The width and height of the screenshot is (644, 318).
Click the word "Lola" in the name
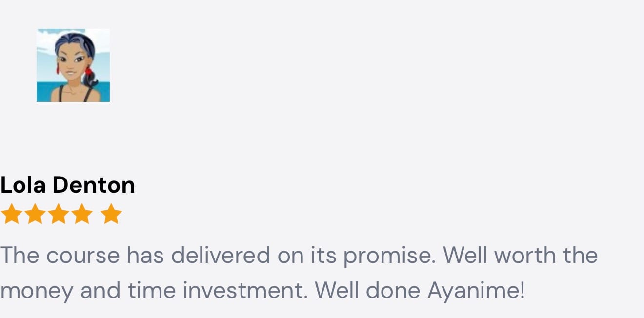click(x=23, y=185)
